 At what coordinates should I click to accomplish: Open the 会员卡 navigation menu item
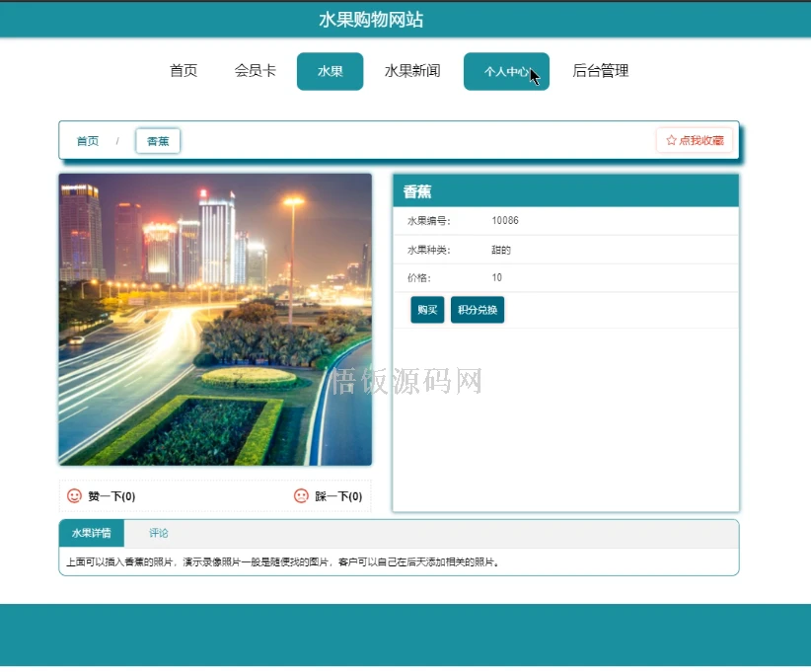255,70
